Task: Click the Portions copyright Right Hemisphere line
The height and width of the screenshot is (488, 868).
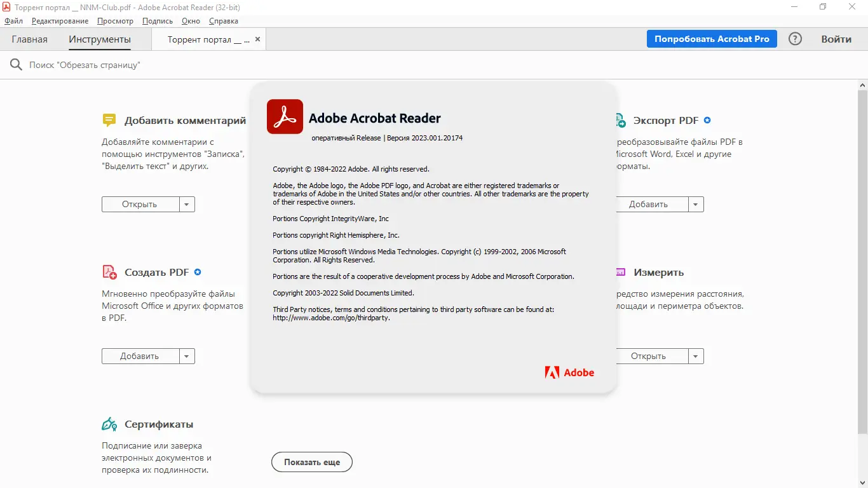Action: (x=336, y=235)
